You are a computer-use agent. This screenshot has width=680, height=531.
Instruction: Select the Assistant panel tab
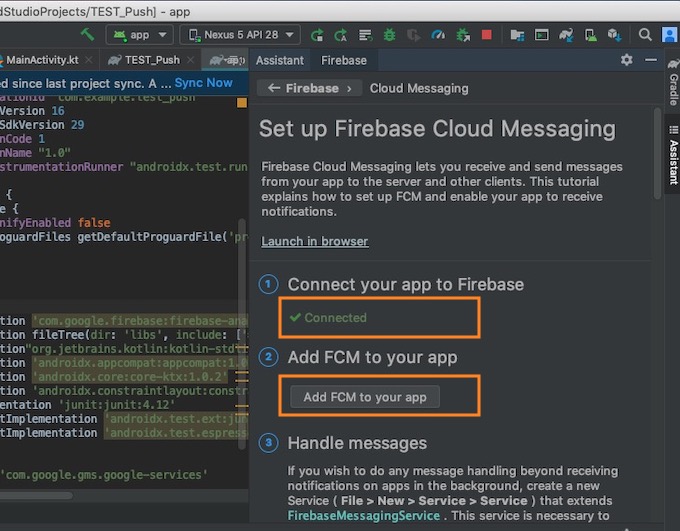click(280, 60)
